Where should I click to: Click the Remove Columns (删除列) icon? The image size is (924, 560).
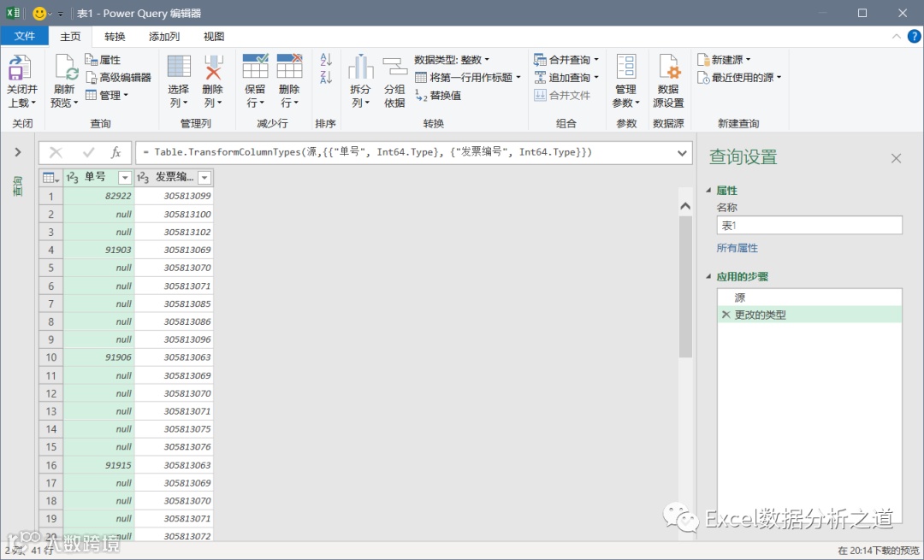click(213, 67)
